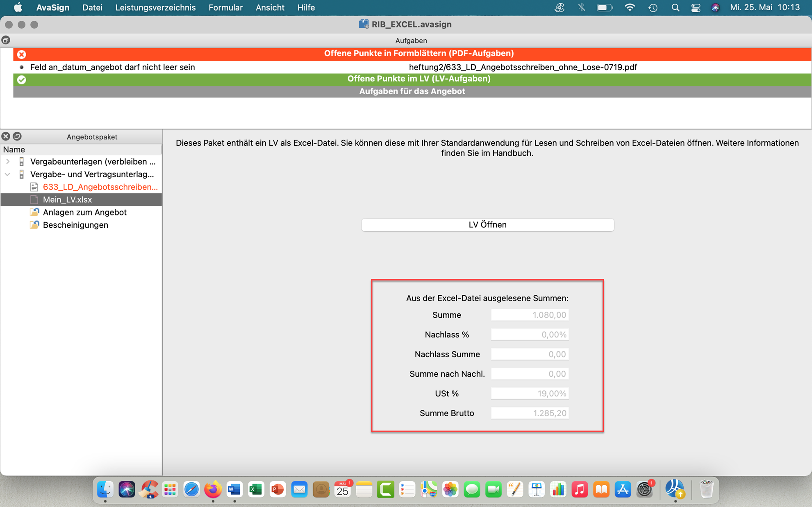The width and height of the screenshot is (812, 507).
Task: Click the LV Öffnen button
Action: [487, 225]
